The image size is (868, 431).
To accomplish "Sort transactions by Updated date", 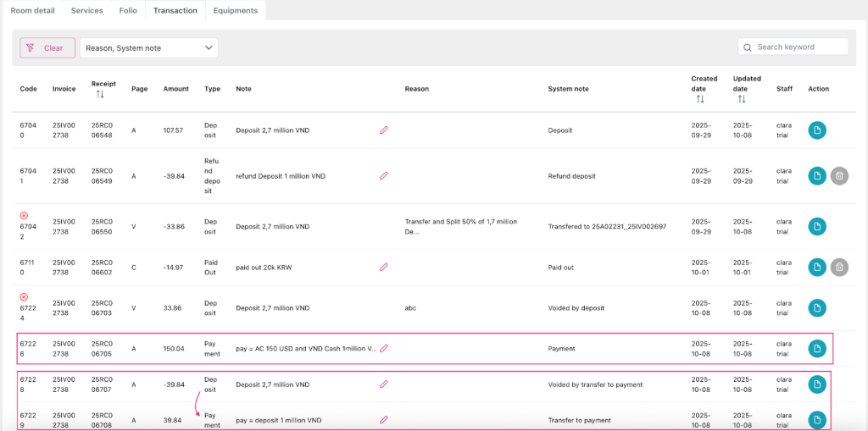I will coord(741,99).
